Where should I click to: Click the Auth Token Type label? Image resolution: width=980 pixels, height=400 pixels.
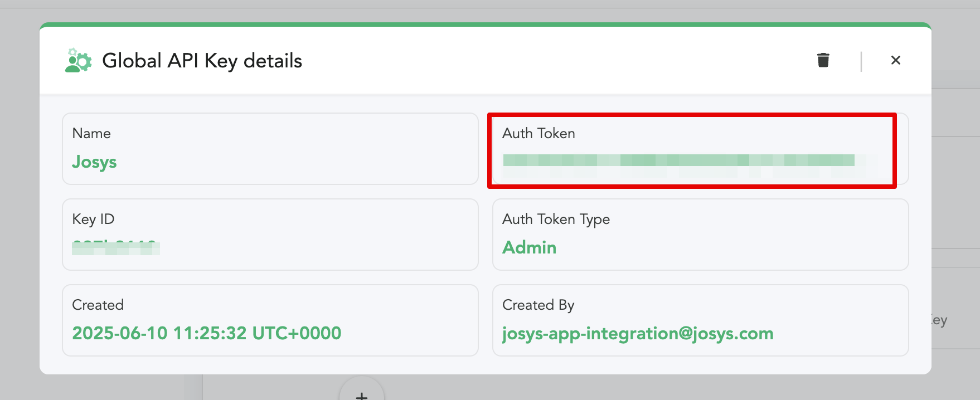coord(556,219)
